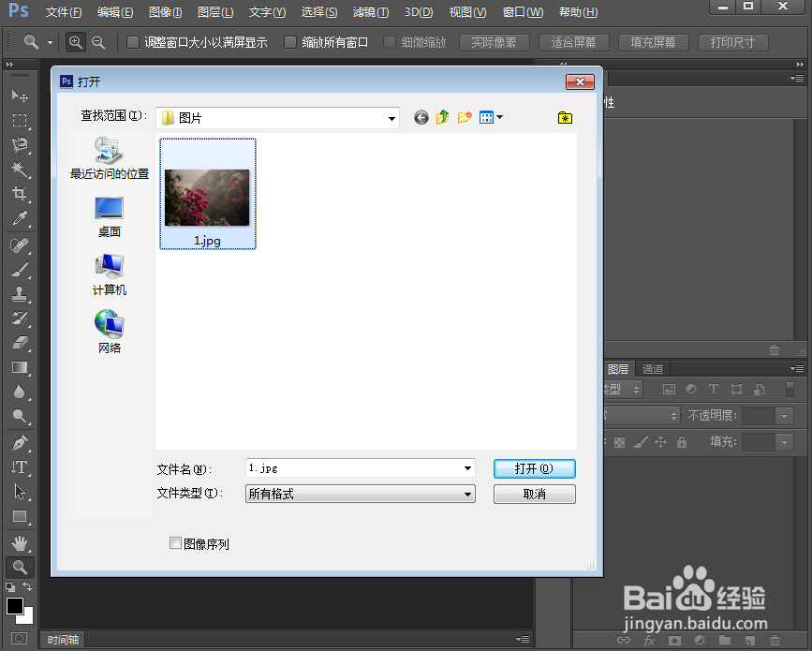
Task: Select the Rectangle shape tool
Action: (20, 516)
